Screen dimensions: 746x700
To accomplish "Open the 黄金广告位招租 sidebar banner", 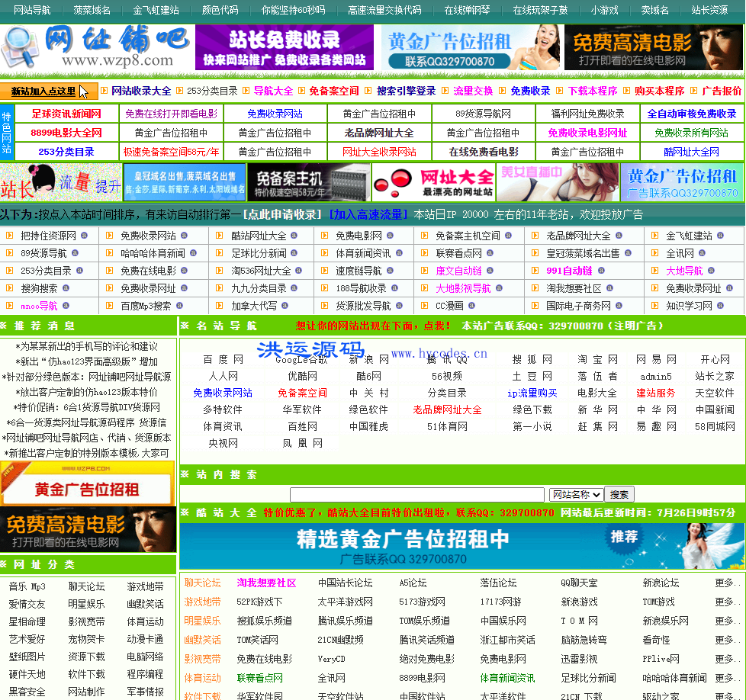I will pyautogui.click(x=88, y=483).
